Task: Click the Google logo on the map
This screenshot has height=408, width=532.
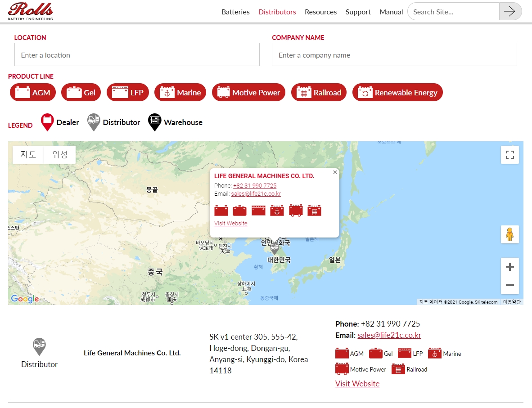Action: coord(25,298)
